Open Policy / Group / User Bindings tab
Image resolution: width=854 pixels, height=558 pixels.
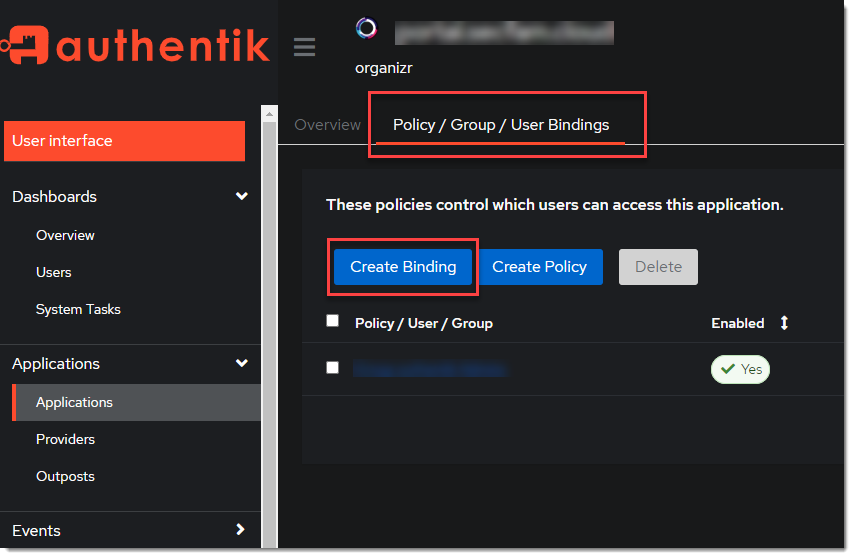click(501, 125)
